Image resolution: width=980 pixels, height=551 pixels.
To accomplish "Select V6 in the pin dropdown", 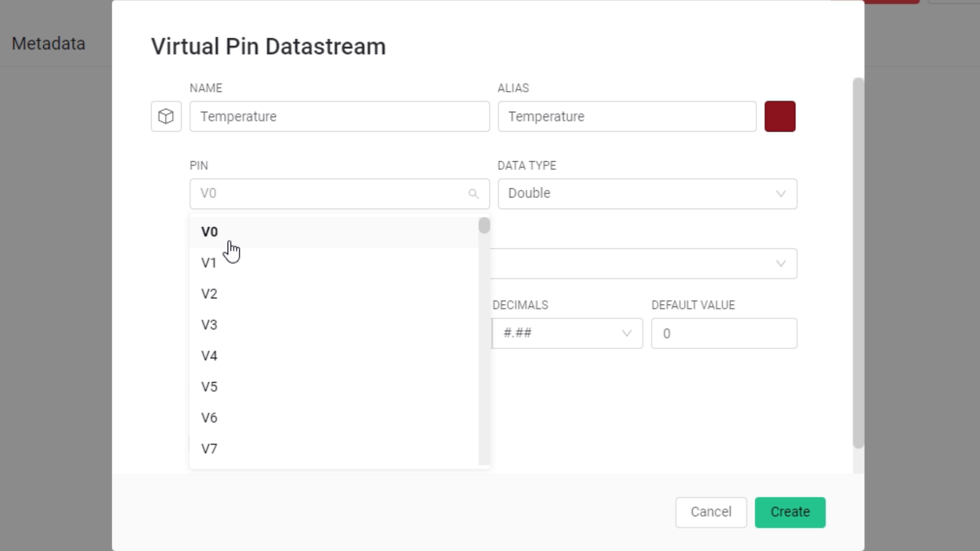I will coord(209,418).
